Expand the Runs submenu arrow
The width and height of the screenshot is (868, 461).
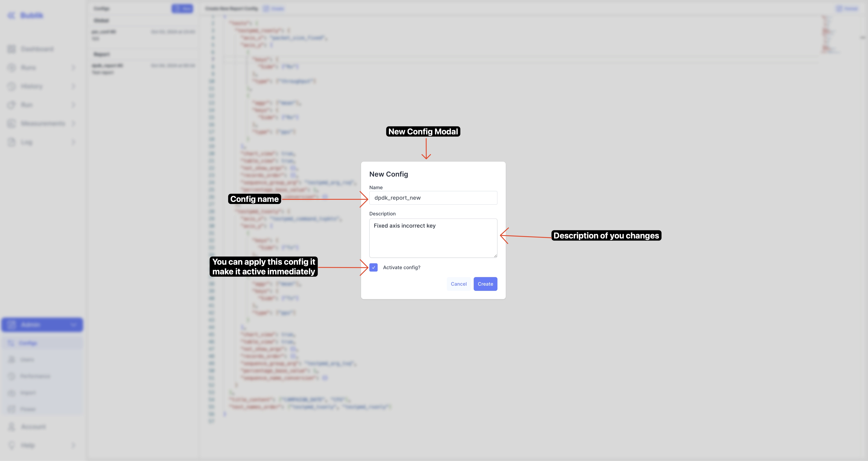coord(73,67)
